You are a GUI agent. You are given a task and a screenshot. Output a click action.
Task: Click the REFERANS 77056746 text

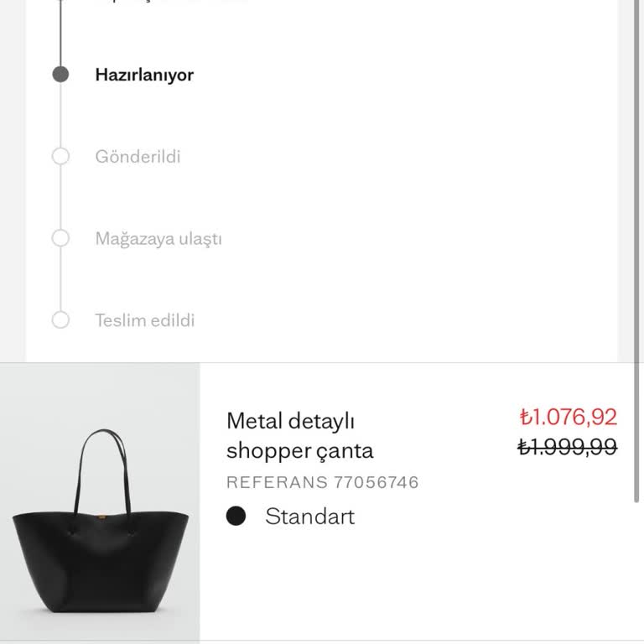(322, 482)
